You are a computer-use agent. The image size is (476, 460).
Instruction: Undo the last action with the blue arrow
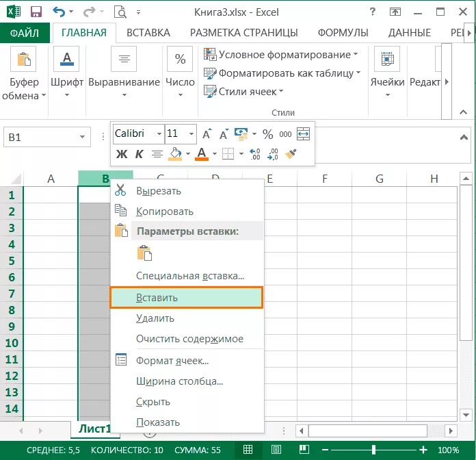pos(59,12)
